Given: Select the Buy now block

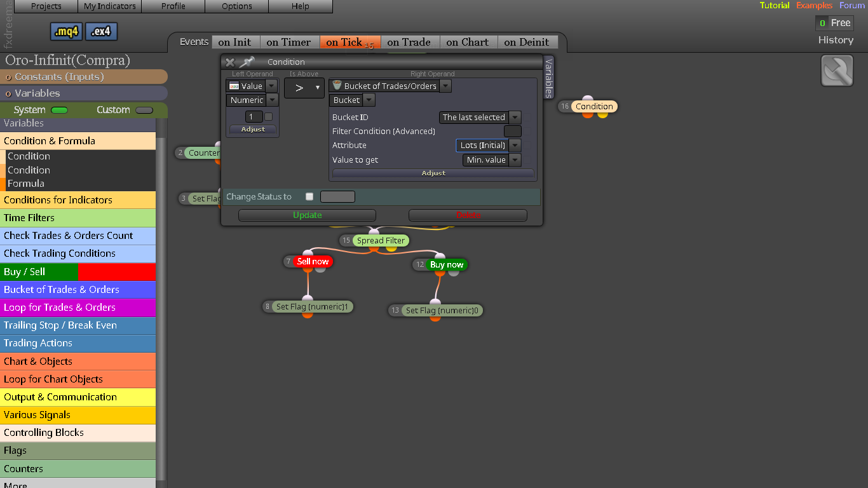Looking at the screenshot, I should point(446,264).
